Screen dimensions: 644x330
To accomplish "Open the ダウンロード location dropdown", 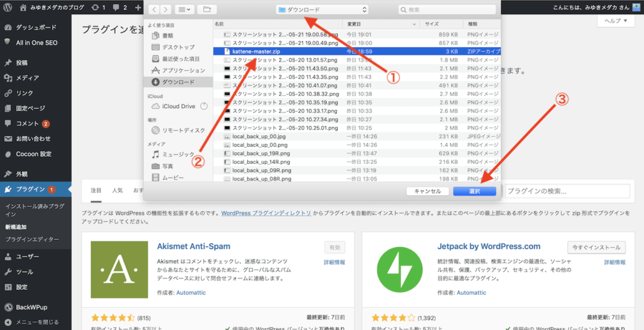I will [x=323, y=9].
